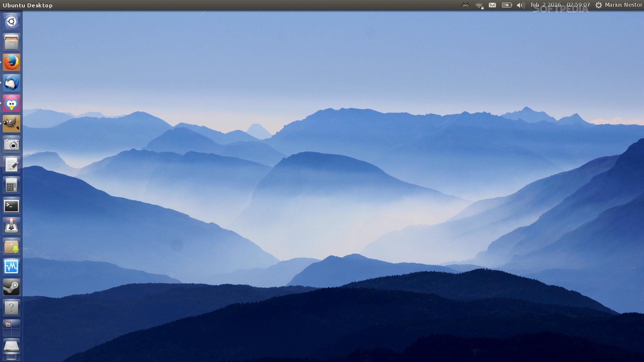Open the Transmission download client
This screenshot has width=644, height=362.
[11, 226]
